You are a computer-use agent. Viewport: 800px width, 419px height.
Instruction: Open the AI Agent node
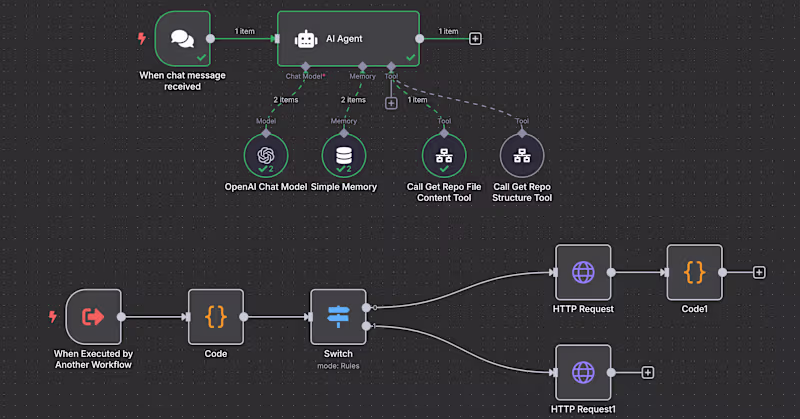[348, 39]
